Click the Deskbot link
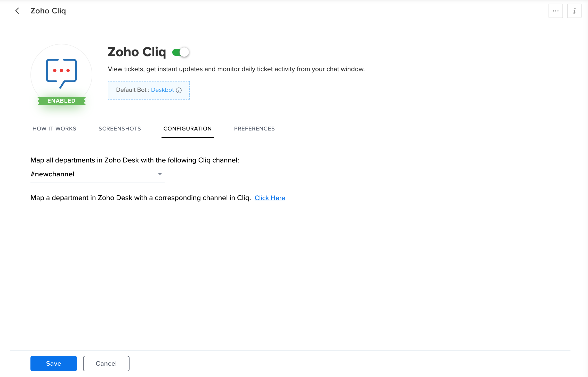This screenshot has height=377, width=588. [x=162, y=90]
